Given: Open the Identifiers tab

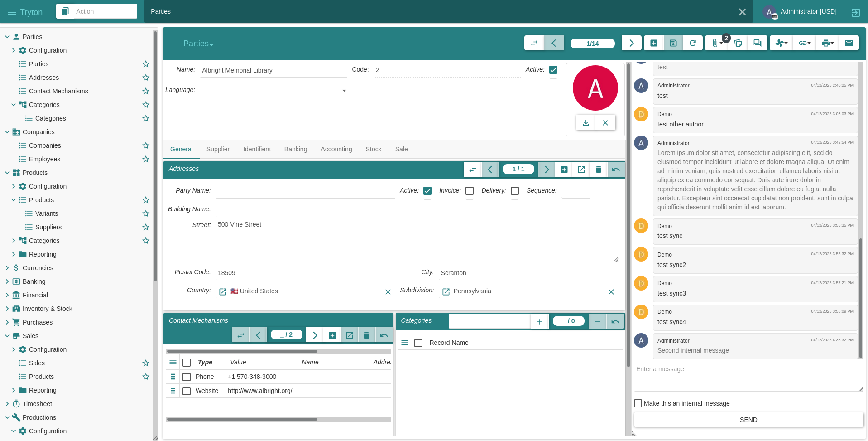Looking at the screenshot, I should tap(257, 149).
